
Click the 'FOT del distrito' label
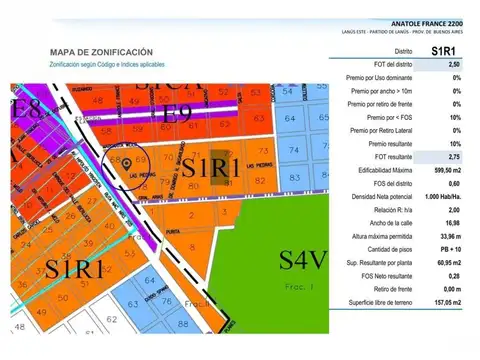click(x=393, y=64)
